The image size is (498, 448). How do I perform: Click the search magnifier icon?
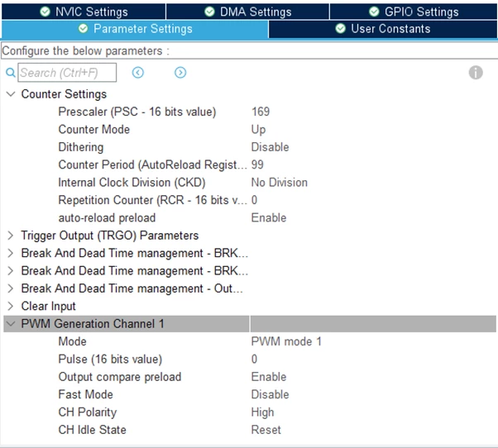point(11,73)
